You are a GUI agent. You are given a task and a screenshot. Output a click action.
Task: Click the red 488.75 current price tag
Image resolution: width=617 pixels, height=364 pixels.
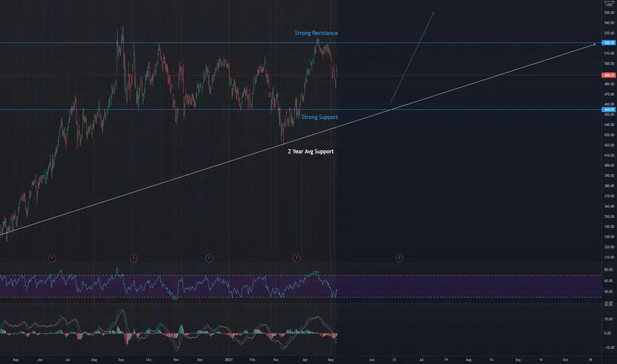point(609,75)
